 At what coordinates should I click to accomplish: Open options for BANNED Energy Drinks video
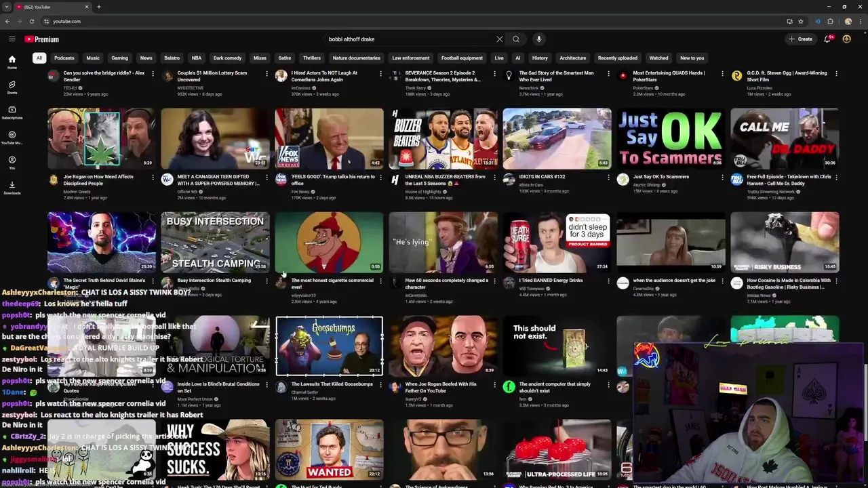point(608,281)
